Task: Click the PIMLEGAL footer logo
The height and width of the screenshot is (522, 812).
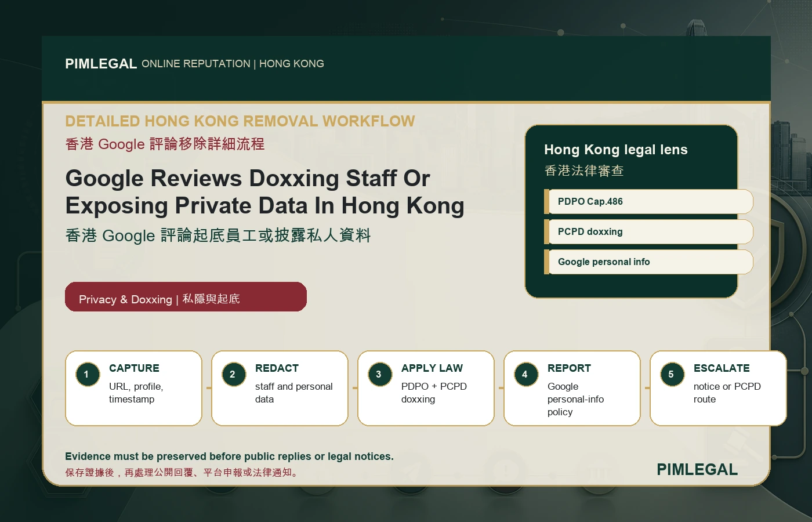Action: (x=697, y=469)
